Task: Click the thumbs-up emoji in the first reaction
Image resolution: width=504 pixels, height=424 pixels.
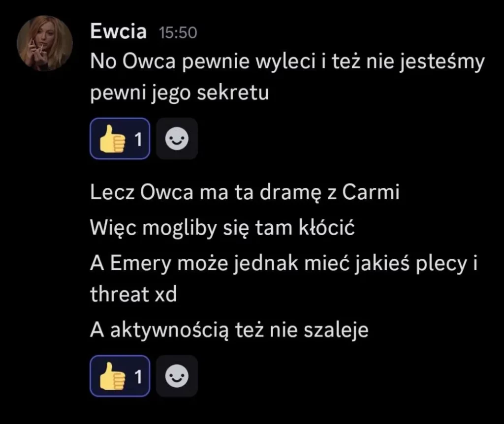Action: click(112, 139)
